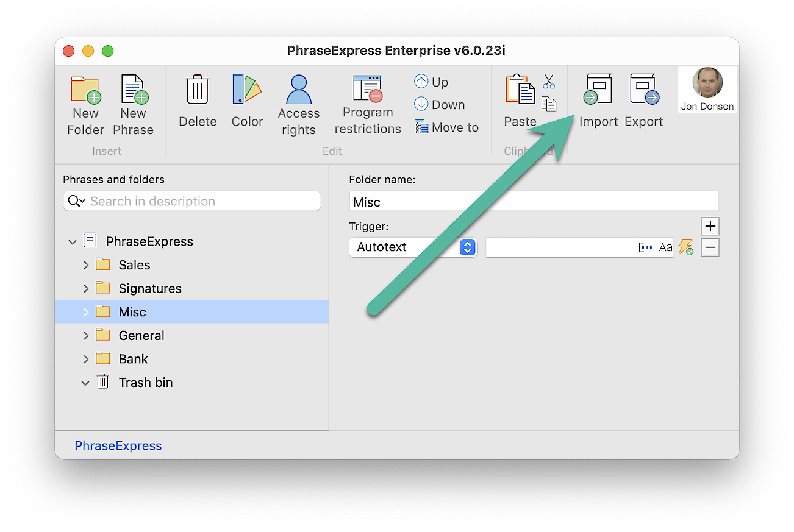Open Access rights settings
Image resolution: width=794 pixels, height=532 pixels.
(x=299, y=106)
